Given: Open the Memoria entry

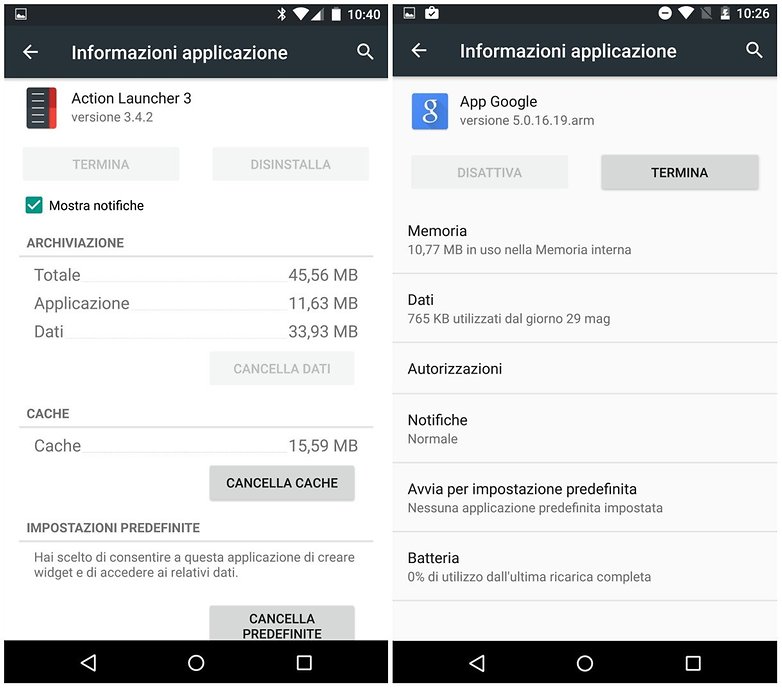Looking at the screenshot, I should click(x=585, y=240).
